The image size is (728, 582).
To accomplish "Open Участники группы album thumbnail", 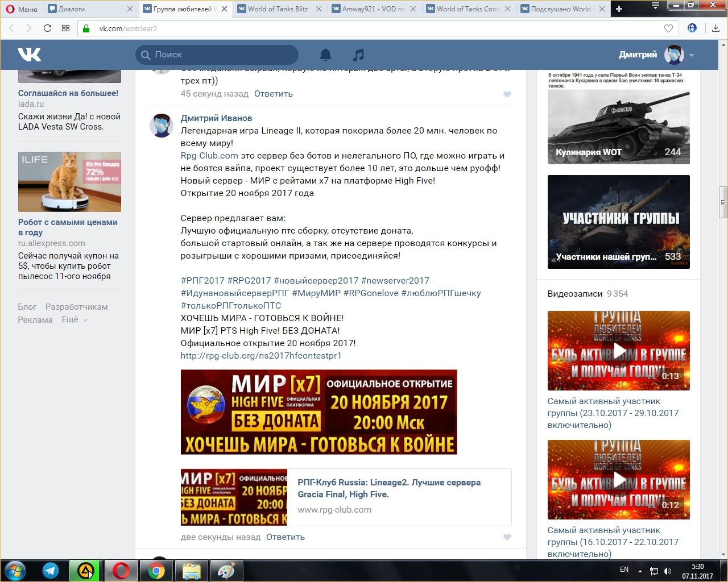I will click(619, 222).
